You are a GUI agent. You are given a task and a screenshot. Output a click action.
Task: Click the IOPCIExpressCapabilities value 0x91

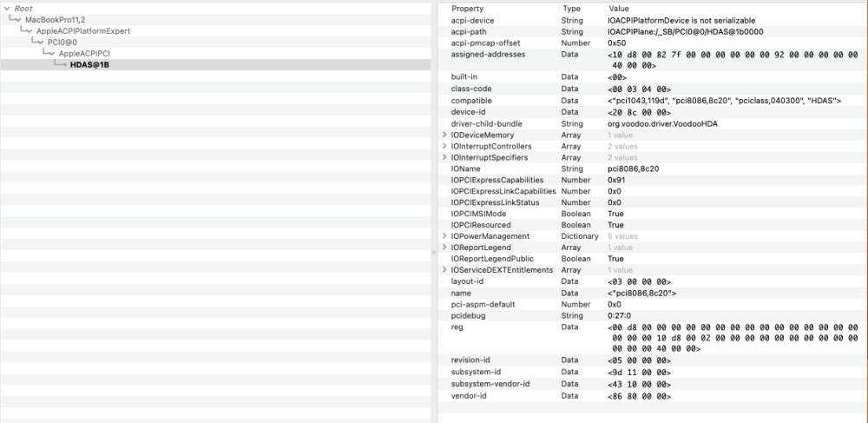coord(615,180)
